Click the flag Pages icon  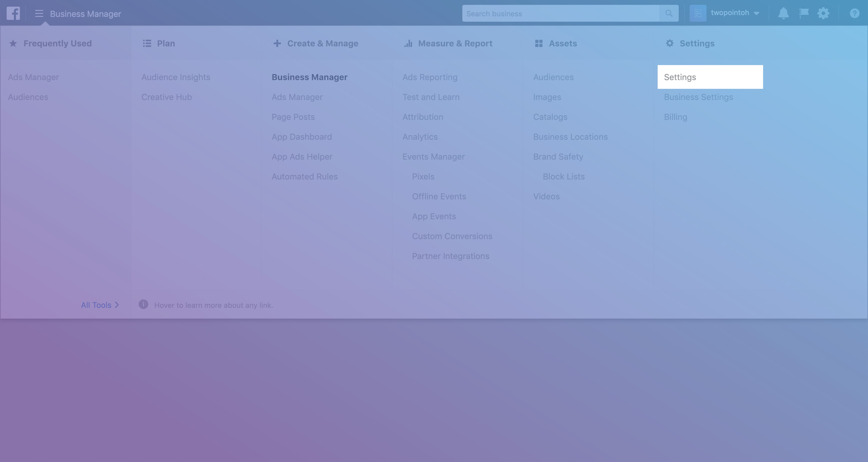tap(804, 14)
